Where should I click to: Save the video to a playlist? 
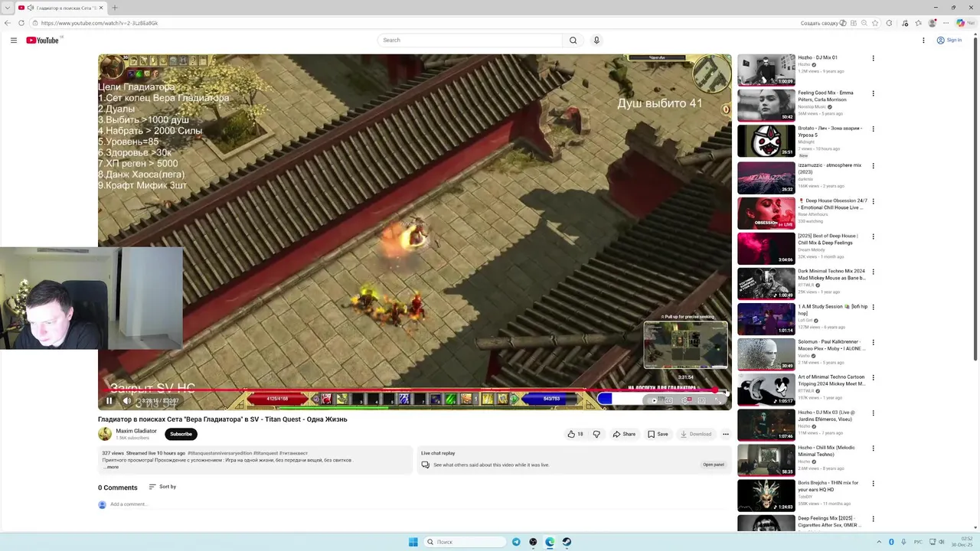point(658,434)
